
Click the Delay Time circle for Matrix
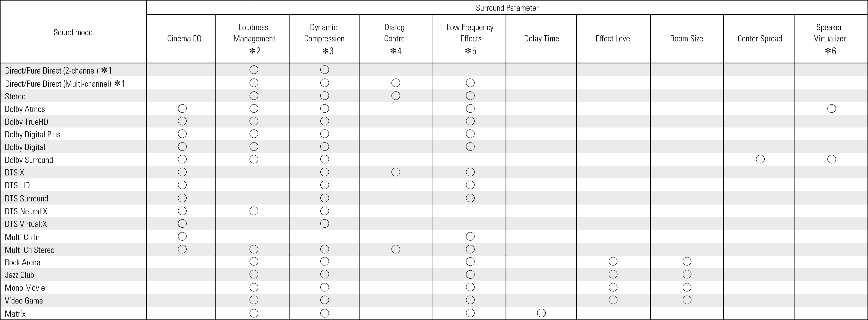[541, 313]
